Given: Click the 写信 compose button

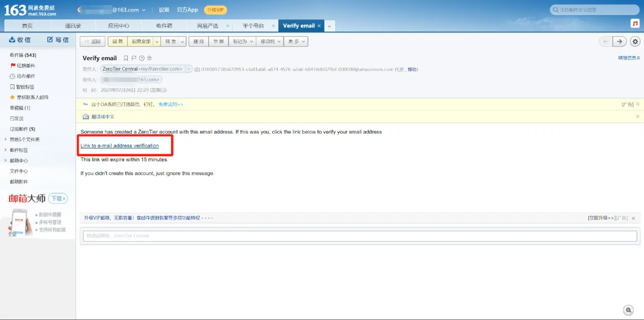Looking at the screenshot, I should (x=58, y=40).
